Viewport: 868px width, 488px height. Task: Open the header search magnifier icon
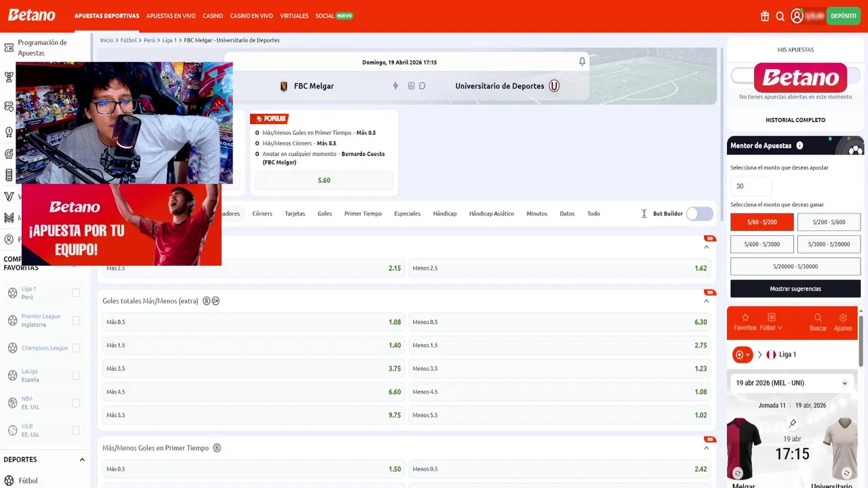(781, 16)
